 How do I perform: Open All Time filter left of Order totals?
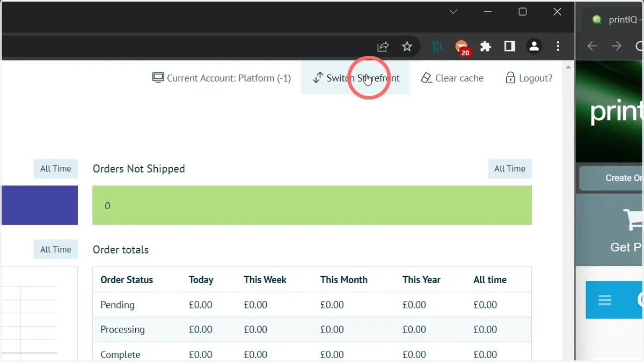pos(56,249)
